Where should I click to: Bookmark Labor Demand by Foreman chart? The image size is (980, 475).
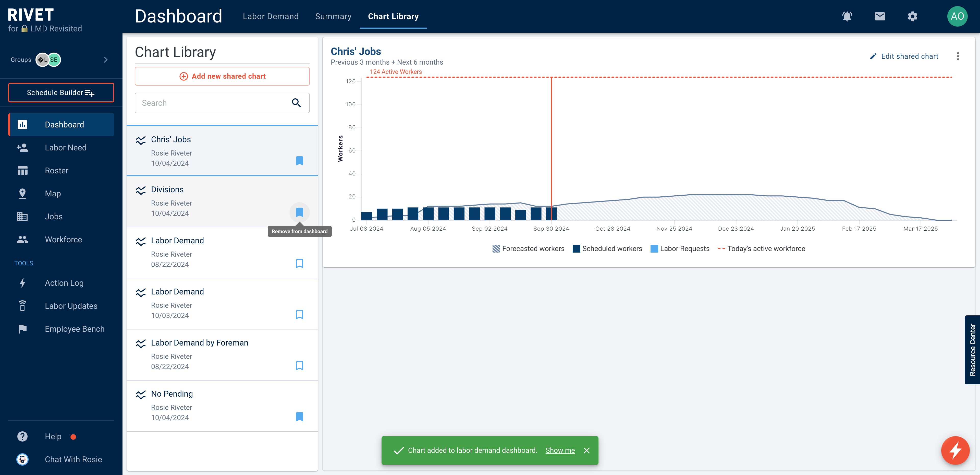click(299, 365)
